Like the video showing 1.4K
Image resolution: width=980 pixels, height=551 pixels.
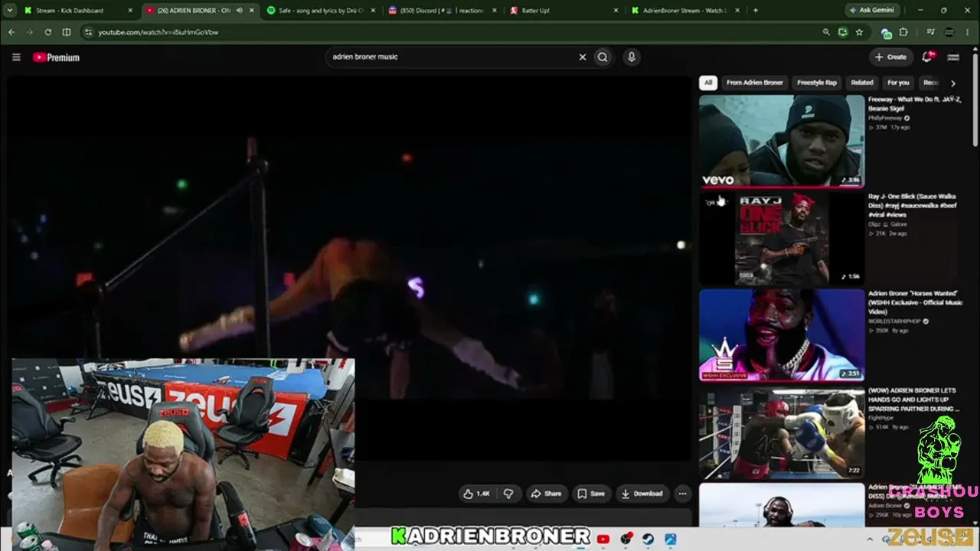point(476,494)
